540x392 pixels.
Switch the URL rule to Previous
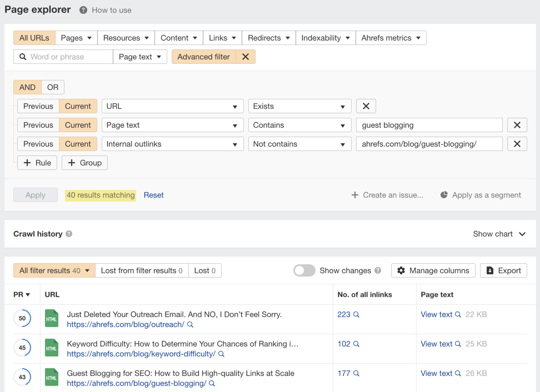click(x=38, y=106)
